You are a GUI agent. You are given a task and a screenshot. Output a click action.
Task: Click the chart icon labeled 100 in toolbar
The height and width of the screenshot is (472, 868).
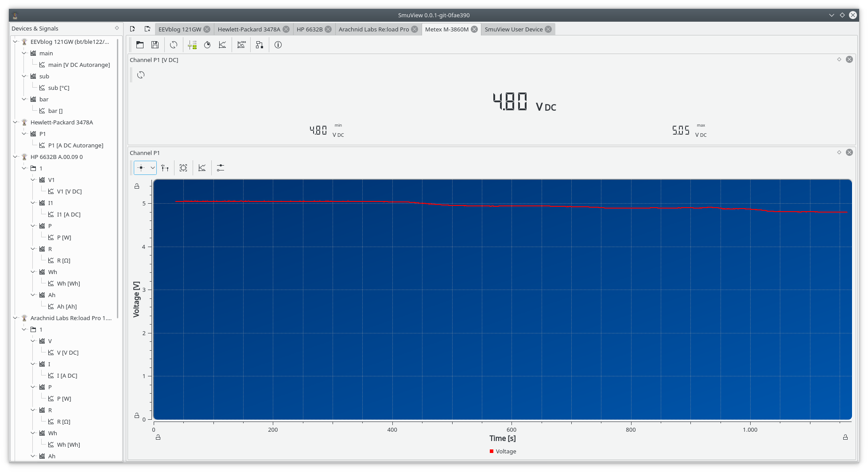(x=241, y=45)
